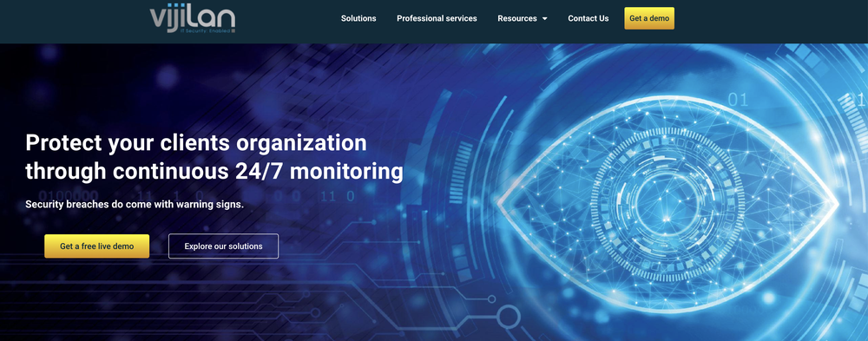Expand the Resources dropdown arrow
The width and height of the screenshot is (868, 341).
545,19
